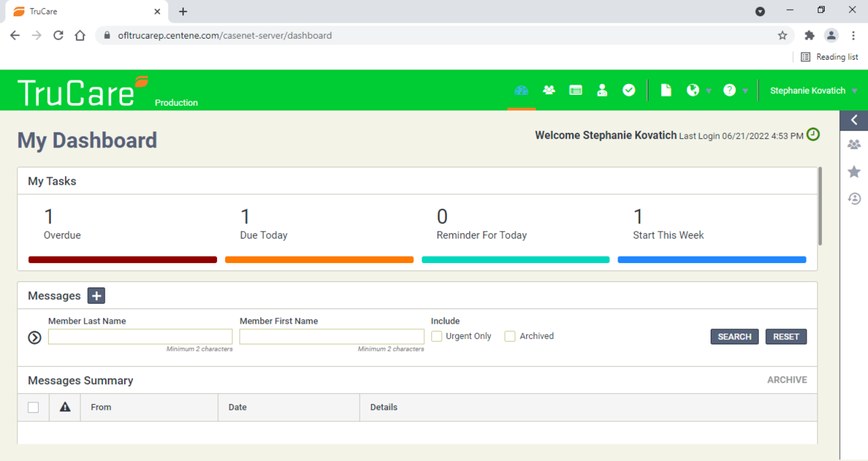Click the RESET button
The width and height of the screenshot is (868, 461).
[x=786, y=337]
